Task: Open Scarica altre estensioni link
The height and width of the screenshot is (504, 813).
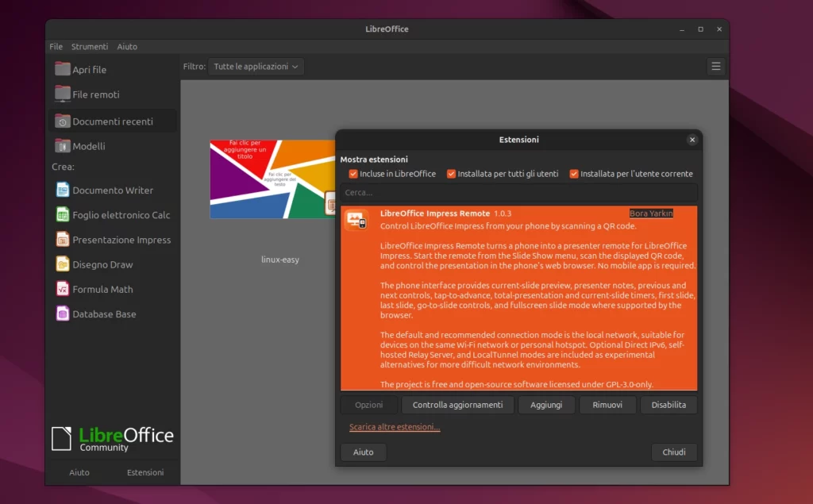Action: pos(395,427)
